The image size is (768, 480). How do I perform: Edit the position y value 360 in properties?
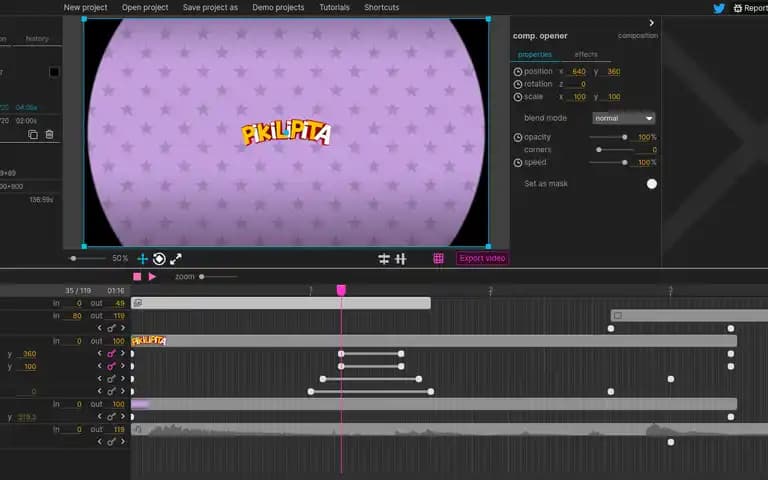pyautogui.click(x=613, y=72)
